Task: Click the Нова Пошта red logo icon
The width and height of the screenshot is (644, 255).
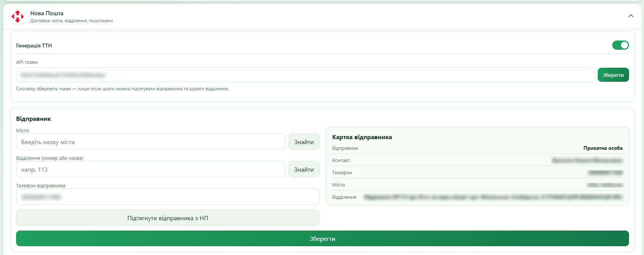Action: pos(18,16)
